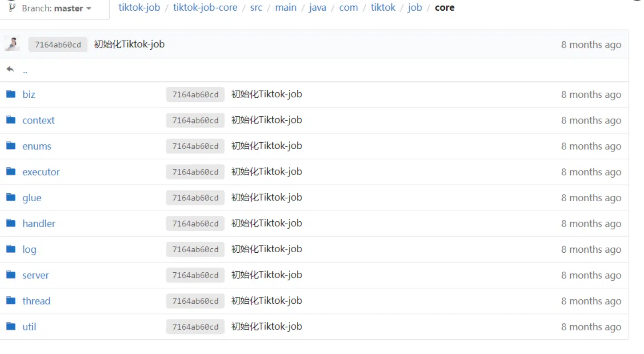The width and height of the screenshot is (644, 354).
Task: Click the thread folder icon
Action: [11, 300]
